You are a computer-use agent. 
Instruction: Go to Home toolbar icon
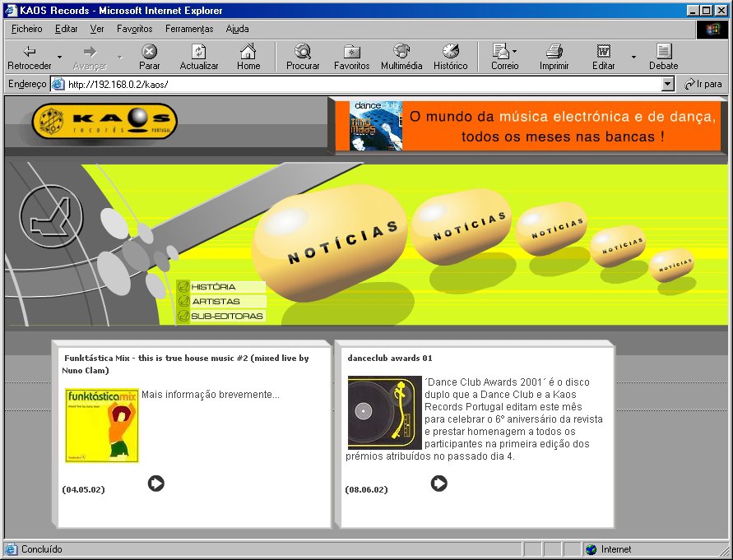tap(248, 50)
